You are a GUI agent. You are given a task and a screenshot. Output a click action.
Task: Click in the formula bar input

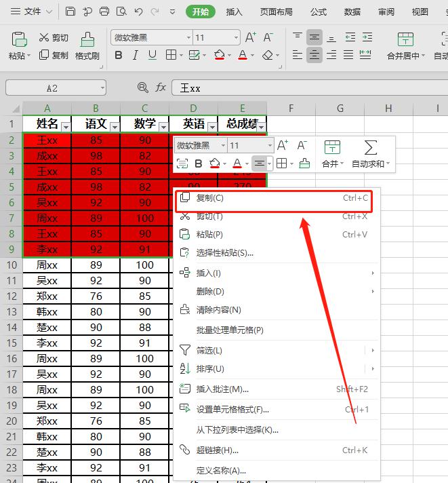coord(310,88)
